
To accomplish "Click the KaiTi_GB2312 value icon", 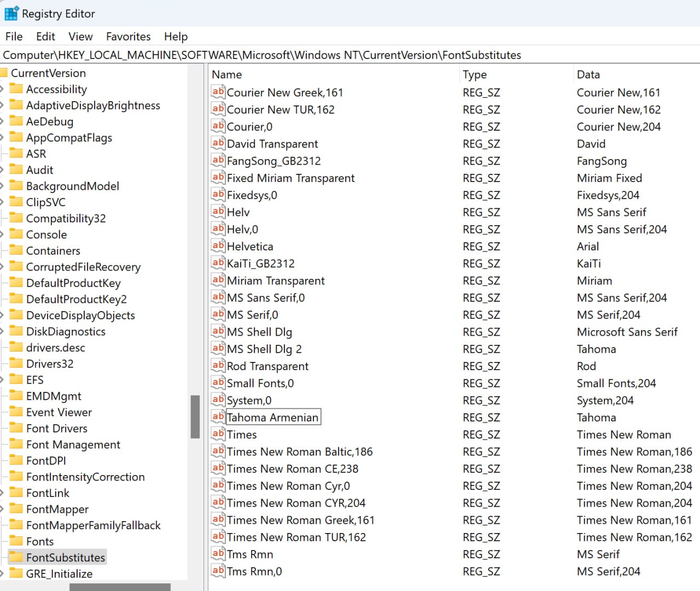I will pyautogui.click(x=218, y=263).
